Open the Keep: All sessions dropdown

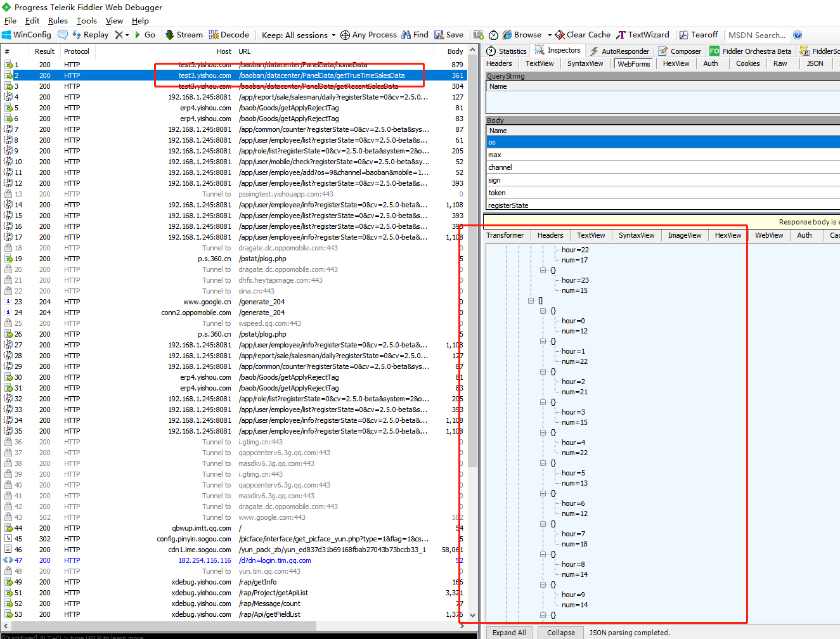(x=298, y=35)
